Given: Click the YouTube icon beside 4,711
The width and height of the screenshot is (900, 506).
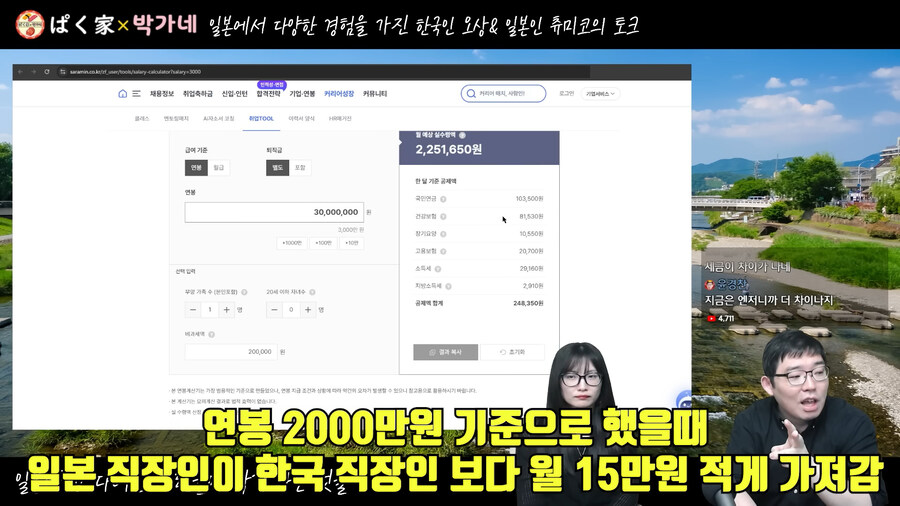Looking at the screenshot, I should point(711,318).
